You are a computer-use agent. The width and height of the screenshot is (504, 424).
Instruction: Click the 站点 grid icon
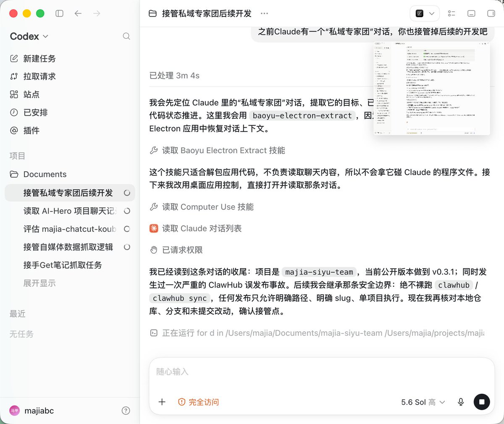coord(14,94)
